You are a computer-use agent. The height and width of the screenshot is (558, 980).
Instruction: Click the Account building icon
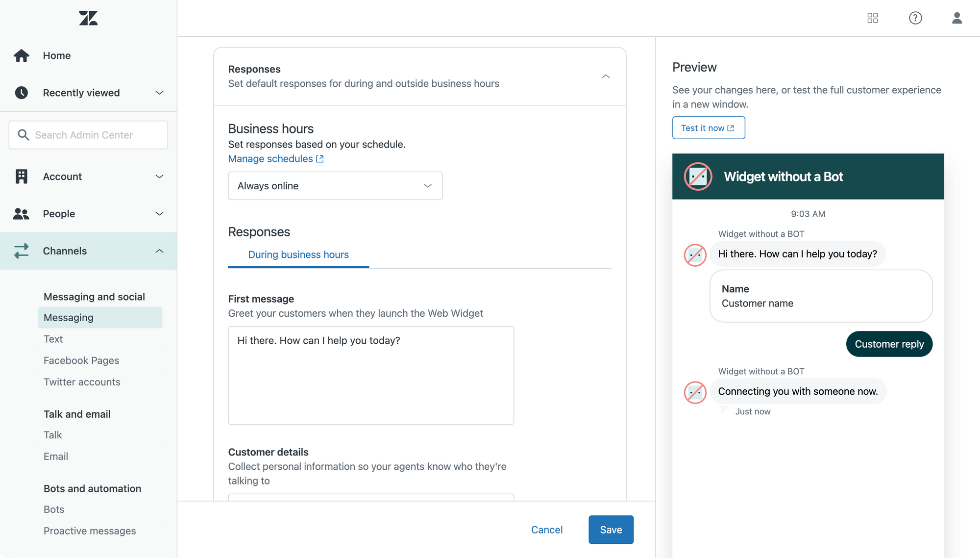pos(21,177)
